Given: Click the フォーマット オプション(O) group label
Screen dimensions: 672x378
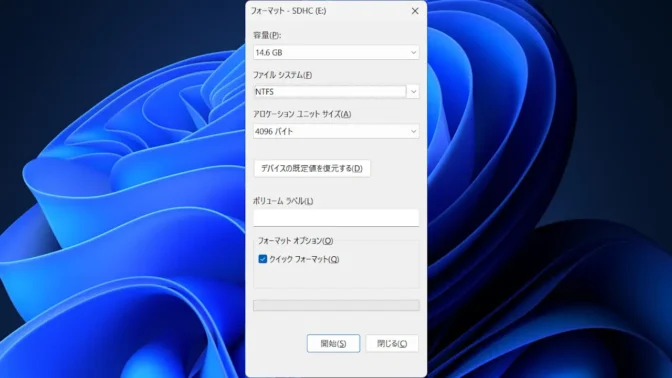Looking at the screenshot, I should 295,240.
